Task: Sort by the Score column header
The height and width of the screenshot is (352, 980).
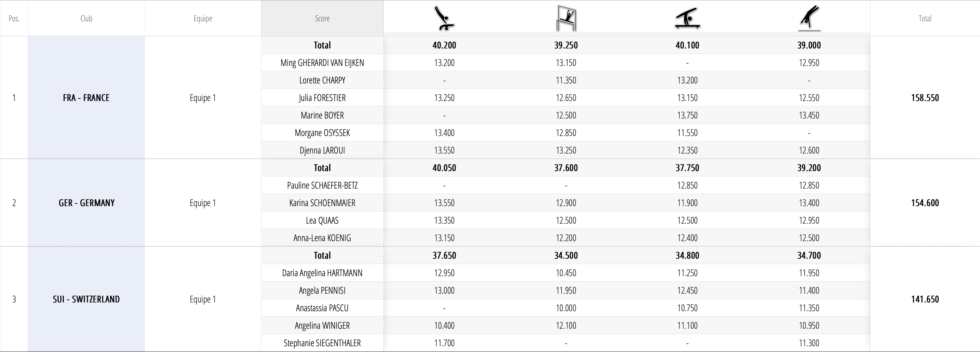Action: click(322, 18)
